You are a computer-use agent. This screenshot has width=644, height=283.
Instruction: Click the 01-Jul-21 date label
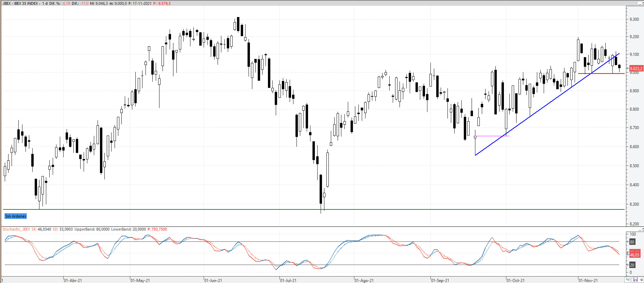pyautogui.click(x=288, y=281)
